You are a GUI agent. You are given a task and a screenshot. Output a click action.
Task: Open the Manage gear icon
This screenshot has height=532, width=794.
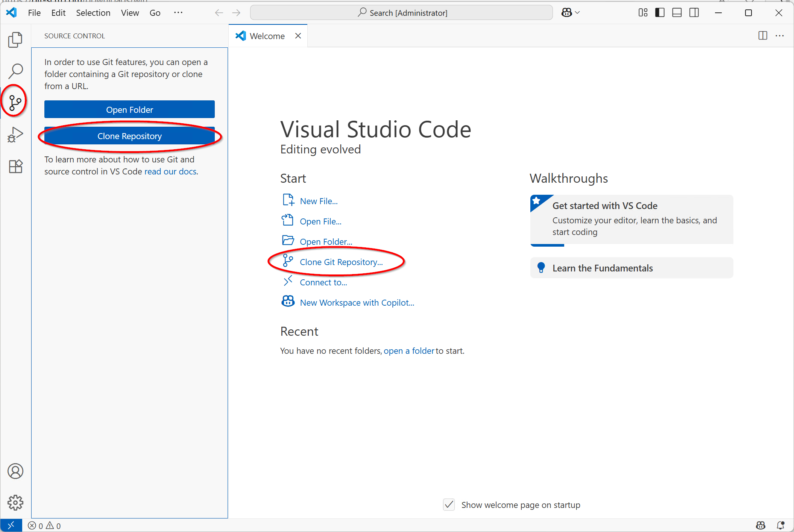pyautogui.click(x=15, y=502)
